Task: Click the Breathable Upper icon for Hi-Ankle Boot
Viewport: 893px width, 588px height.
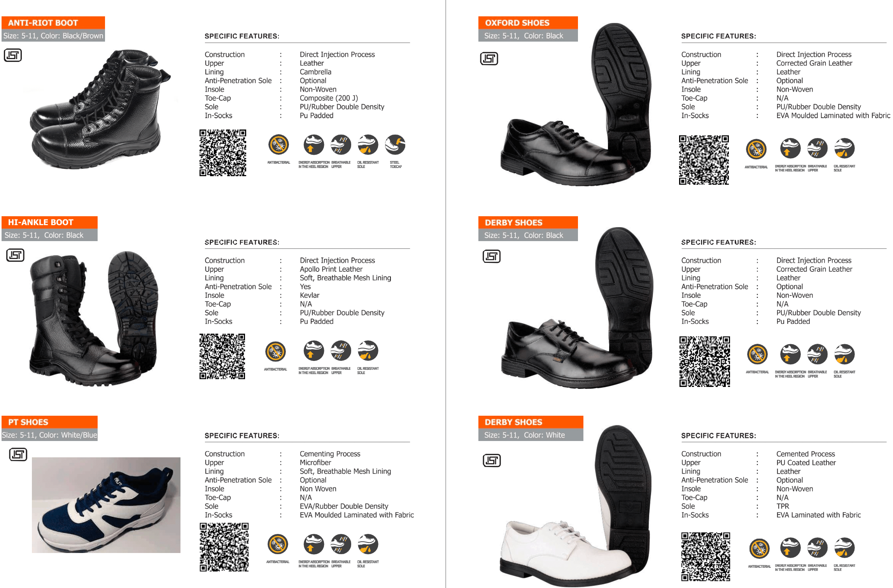Action: click(341, 351)
